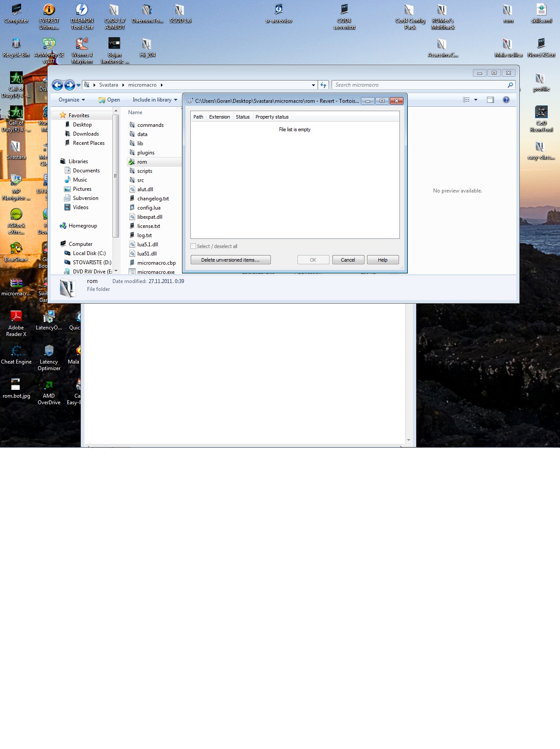
Task: Click the refresh icon beside address bar
Action: tap(323, 85)
